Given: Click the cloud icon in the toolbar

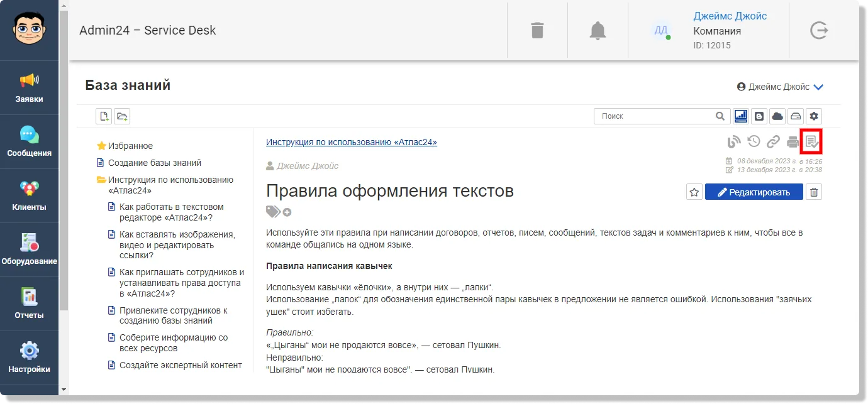Looking at the screenshot, I should [x=777, y=116].
